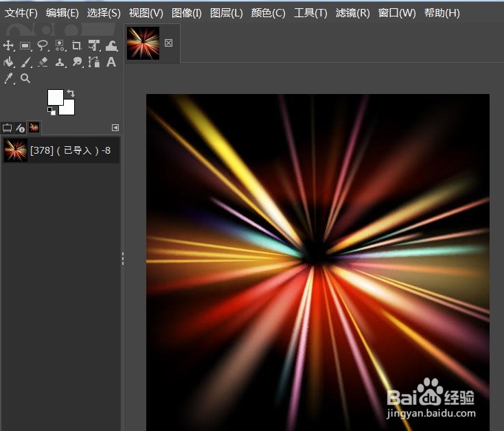Viewport: 504px width, 431px height.
Task: Select the Bucket Fill tool
Action: click(x=9, y=62)
